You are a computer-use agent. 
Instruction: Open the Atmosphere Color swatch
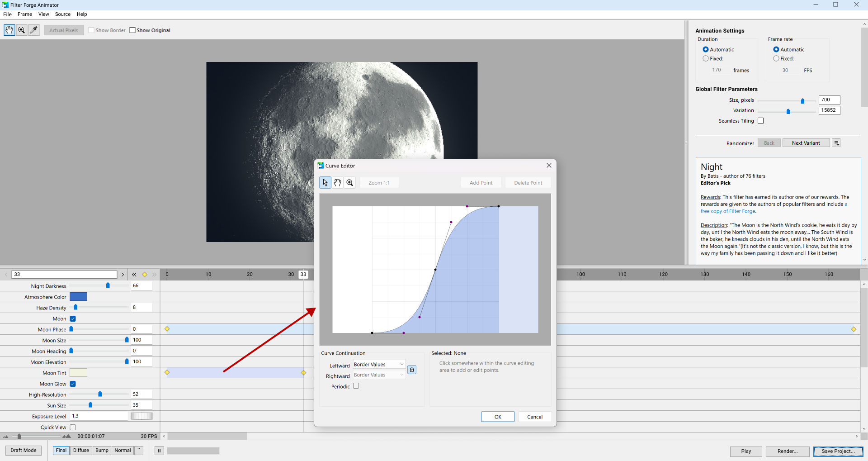click(x=78, y=296)
